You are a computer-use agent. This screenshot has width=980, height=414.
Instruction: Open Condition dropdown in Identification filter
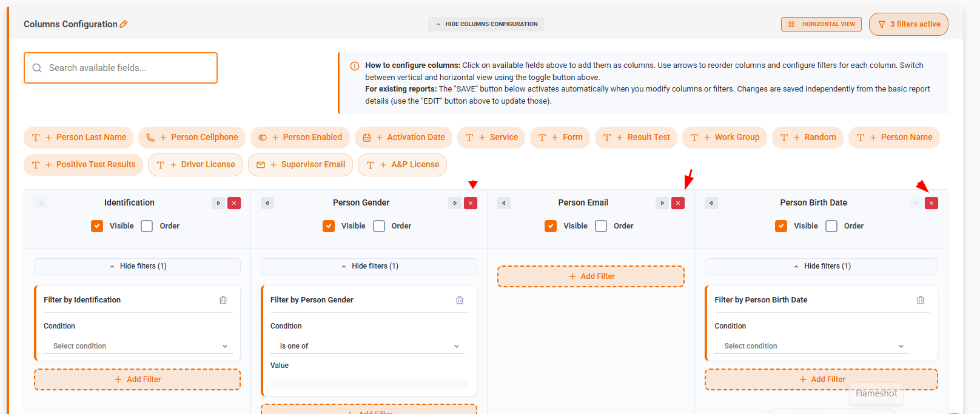pos(138,346)
